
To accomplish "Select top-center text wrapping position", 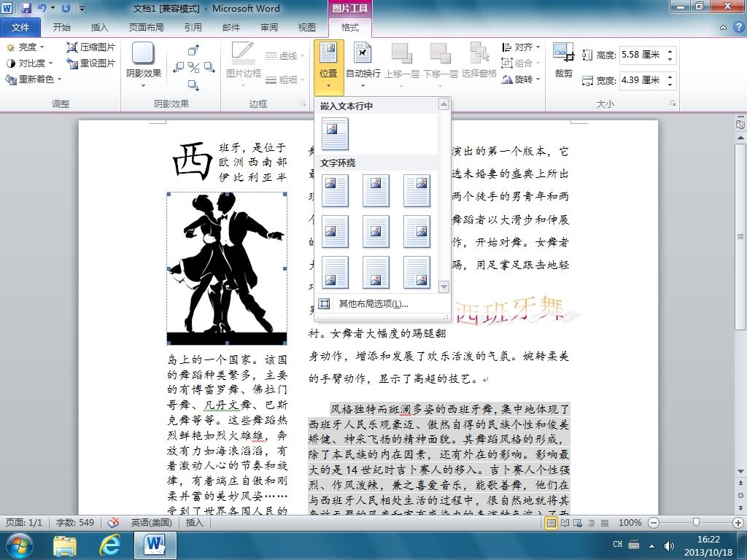I will click(x=376, y=190).
